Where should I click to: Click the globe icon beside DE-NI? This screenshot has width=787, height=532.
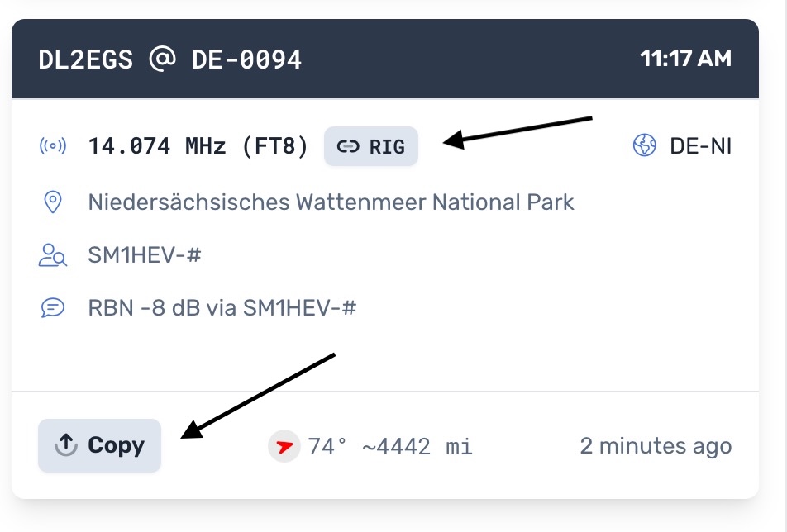click(644, 146)
